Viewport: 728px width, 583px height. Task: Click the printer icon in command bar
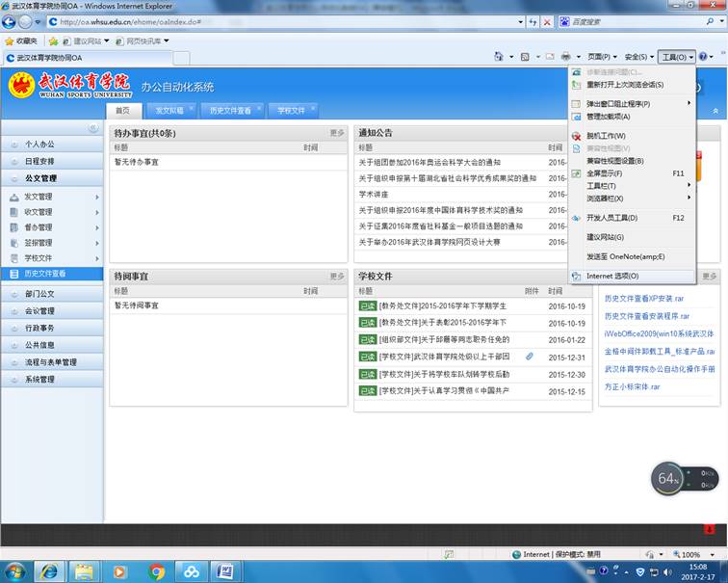pyautogui.click(x=567, y=58)
